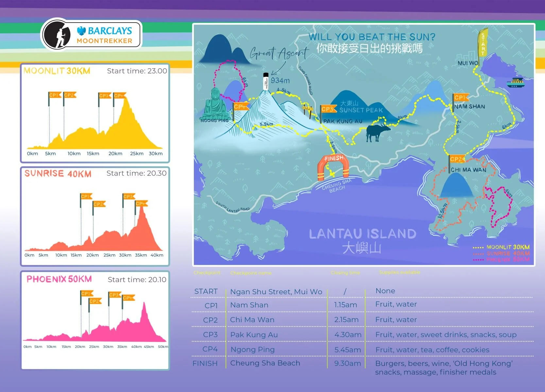Image resolution: width=545 pixels, height=392 pixels.
Task: Click the 'Cheung Sha Beach' table cell
Action: click(265, 363)
